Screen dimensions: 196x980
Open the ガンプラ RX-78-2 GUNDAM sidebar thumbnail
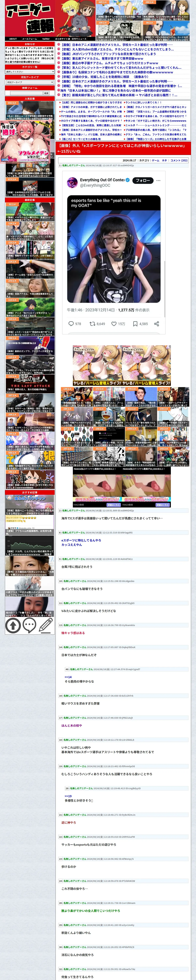click(x=30, y=345)
